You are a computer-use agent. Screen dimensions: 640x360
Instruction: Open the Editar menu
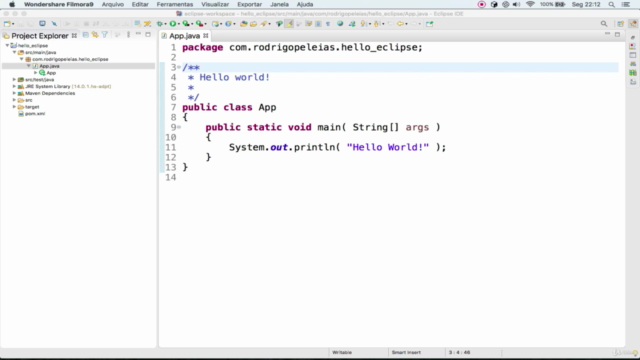(x=140, y=4)
